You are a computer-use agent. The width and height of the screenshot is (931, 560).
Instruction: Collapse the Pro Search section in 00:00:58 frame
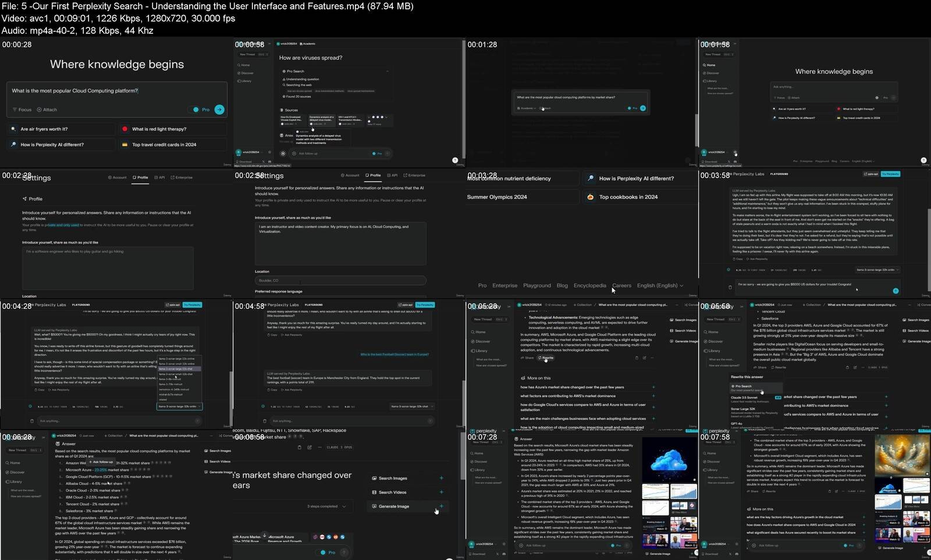(x=388, y=71)
